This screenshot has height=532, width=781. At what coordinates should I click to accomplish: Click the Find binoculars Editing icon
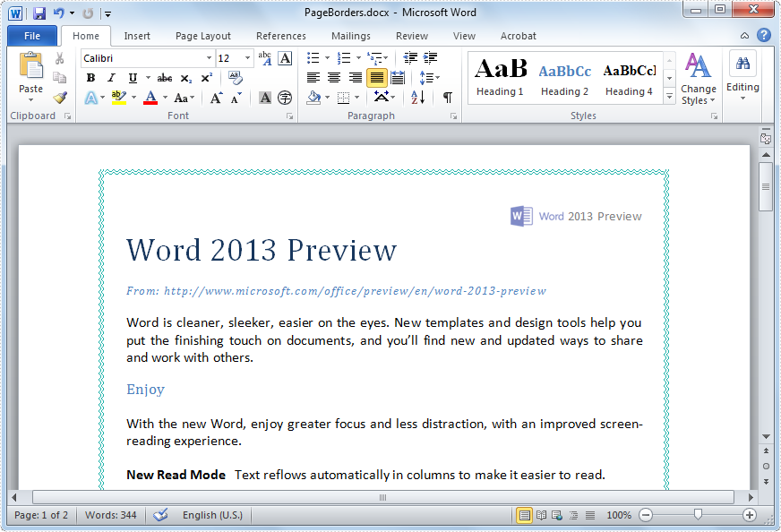[742, 64]
